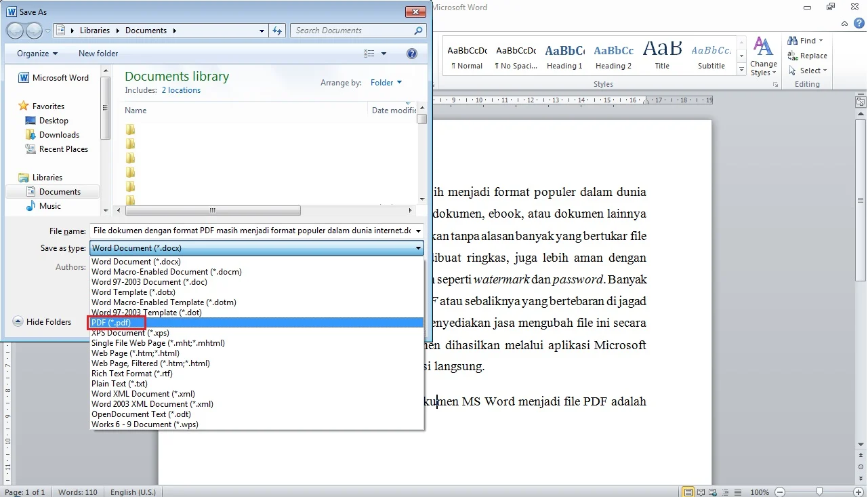Select Favorites in the navigation pane

click(x=41, y=106)
